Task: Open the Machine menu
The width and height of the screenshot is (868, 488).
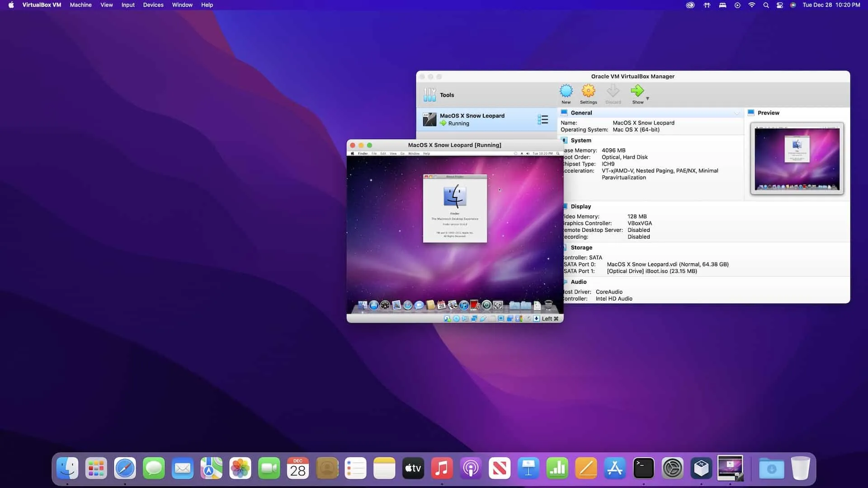Action: click(80, 5)
